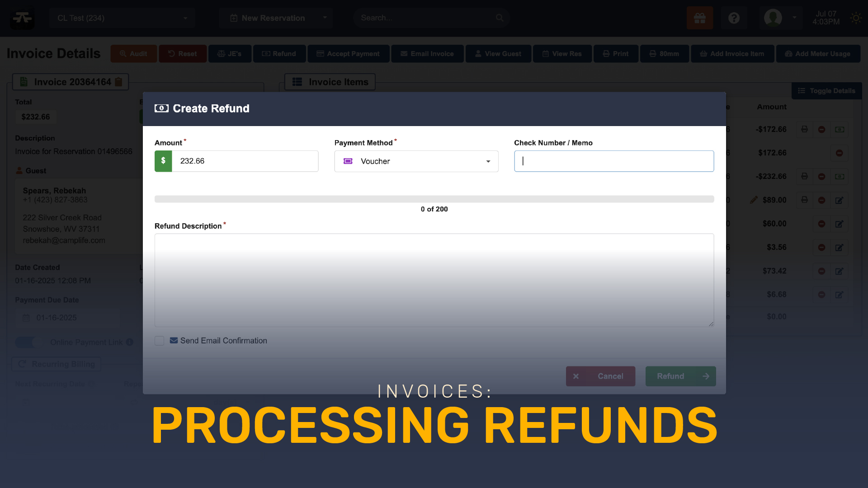Click the user profile avatar
This screenshot has height=488, width=868.
tap(773, 18)
